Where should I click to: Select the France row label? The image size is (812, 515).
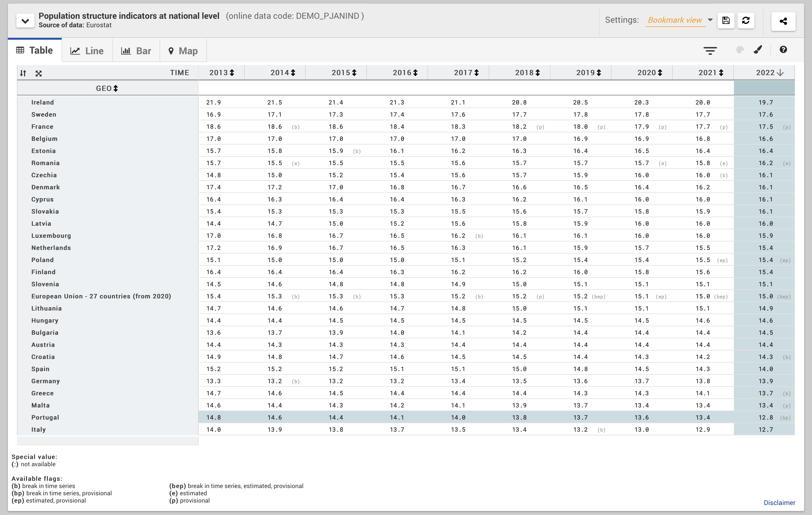pyautogui.click(x=42, y=127)
